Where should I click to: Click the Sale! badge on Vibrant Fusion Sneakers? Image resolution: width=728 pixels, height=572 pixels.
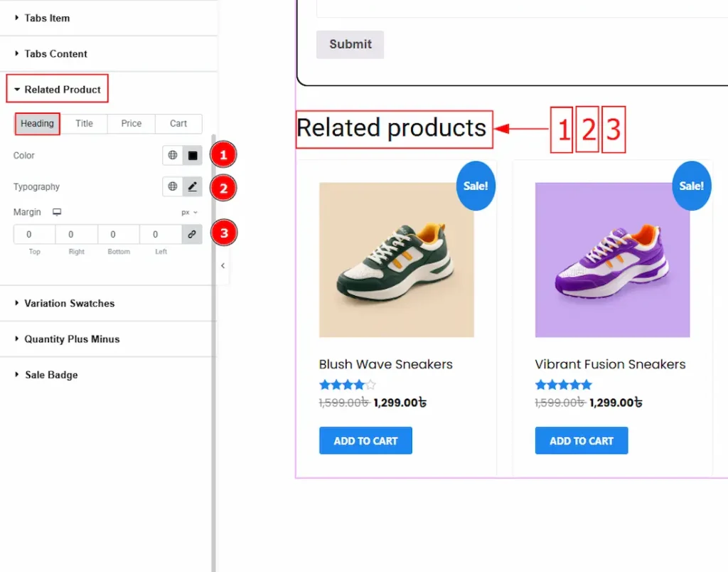pyautogui.click(x=691, y=186)
